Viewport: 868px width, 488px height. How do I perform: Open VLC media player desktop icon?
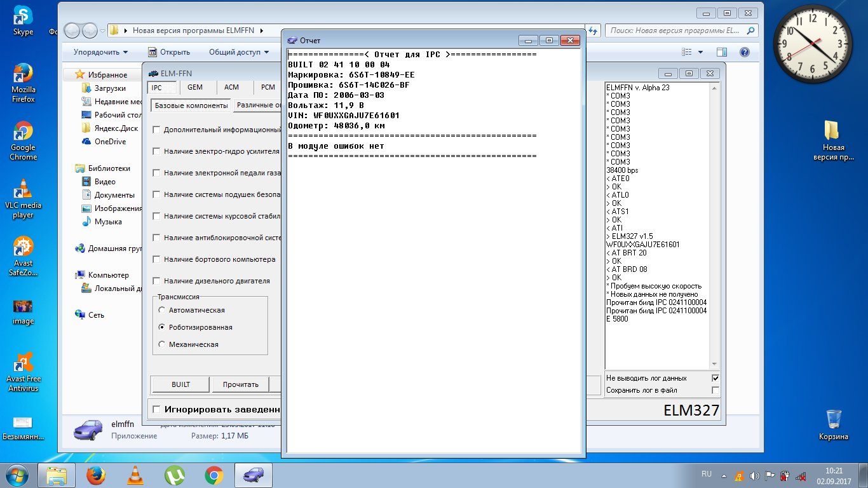pos(23,189)
